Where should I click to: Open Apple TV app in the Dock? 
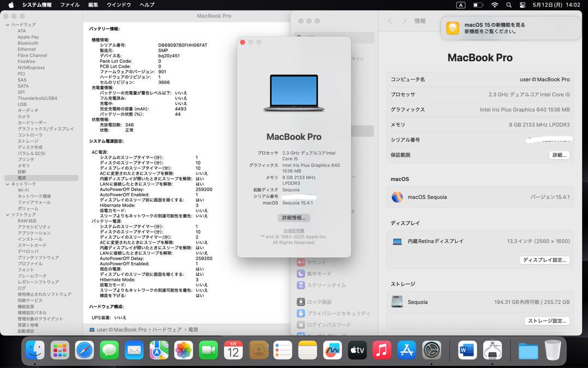[357, 351]
